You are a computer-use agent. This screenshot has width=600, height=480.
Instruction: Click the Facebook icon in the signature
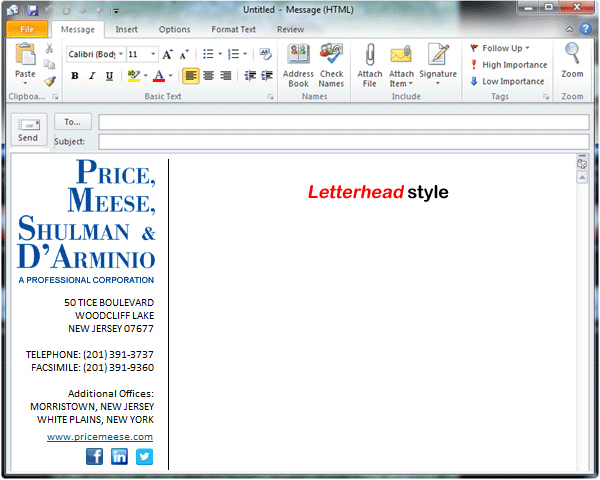tap(94, 457)
